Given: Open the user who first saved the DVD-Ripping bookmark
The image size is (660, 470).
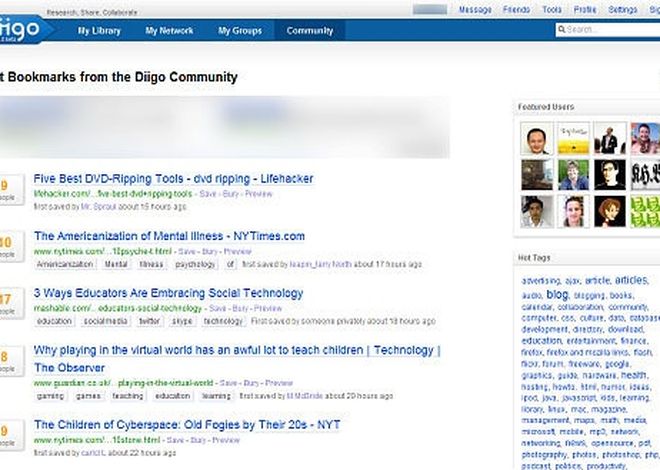Looking at the screenshot, I should (98, 207).
